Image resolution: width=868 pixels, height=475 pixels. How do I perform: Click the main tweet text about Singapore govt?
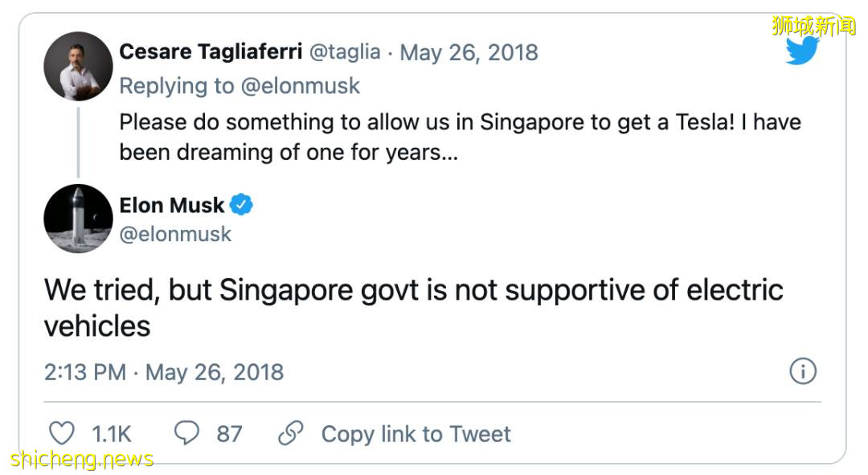413,307
